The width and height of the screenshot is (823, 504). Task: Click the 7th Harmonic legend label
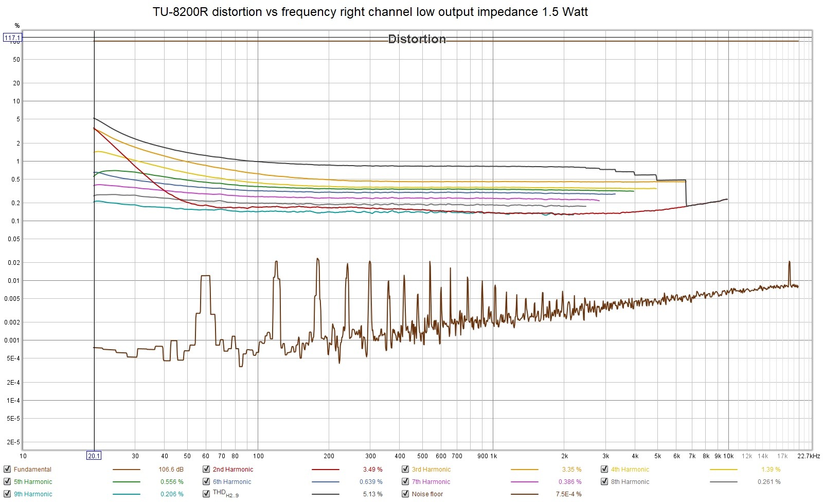431,482
